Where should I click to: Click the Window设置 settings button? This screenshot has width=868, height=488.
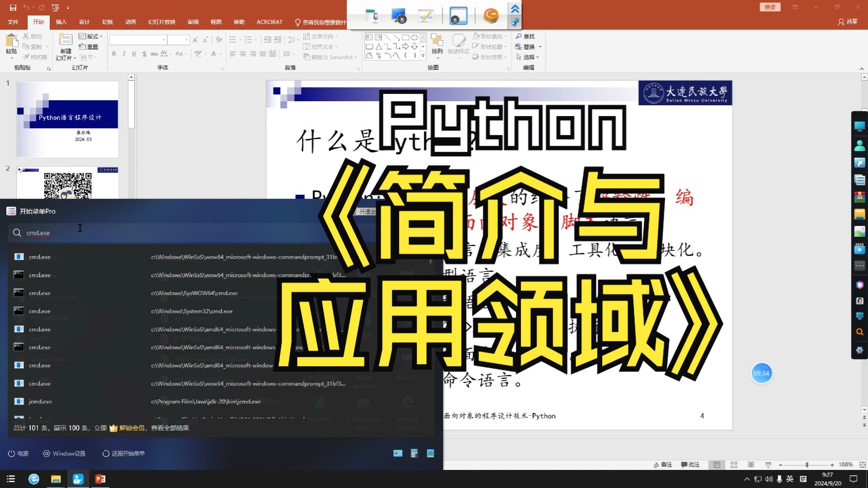[64, 453]
